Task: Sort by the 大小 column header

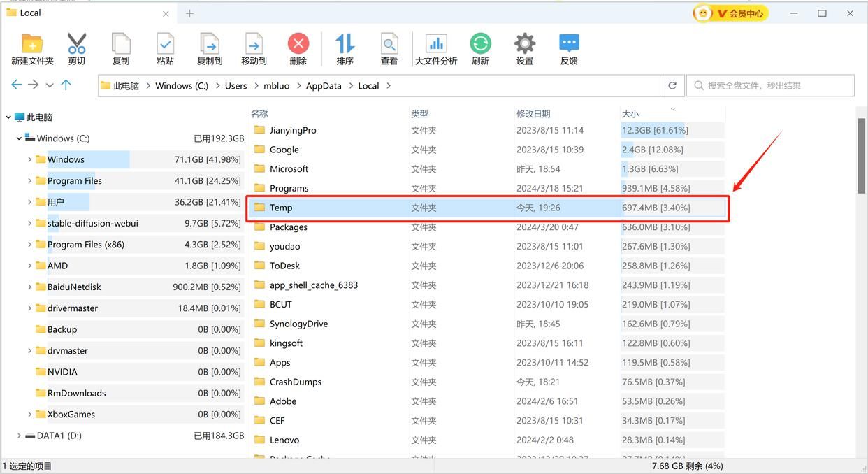Action: pos(630,113)
